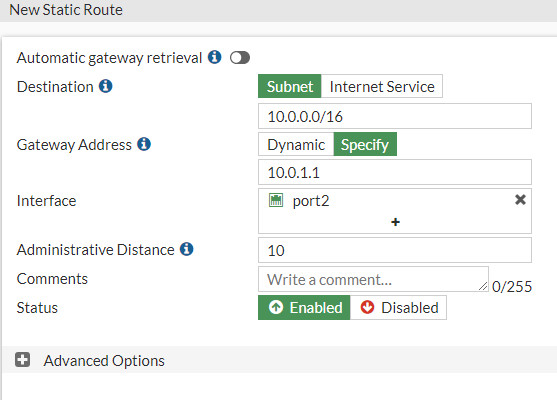Set status to Enabled
Screen dimensions: 557x400
[304, 308]
